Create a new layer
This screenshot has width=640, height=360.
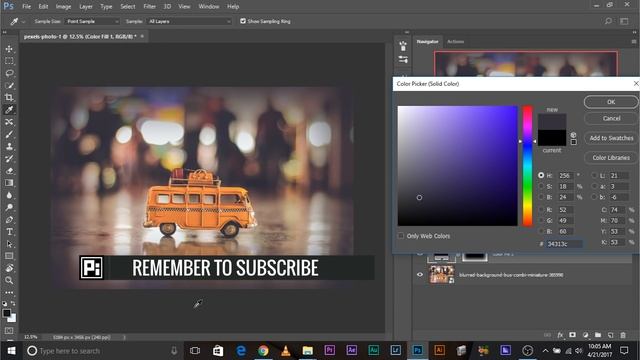tap(611, 335)
